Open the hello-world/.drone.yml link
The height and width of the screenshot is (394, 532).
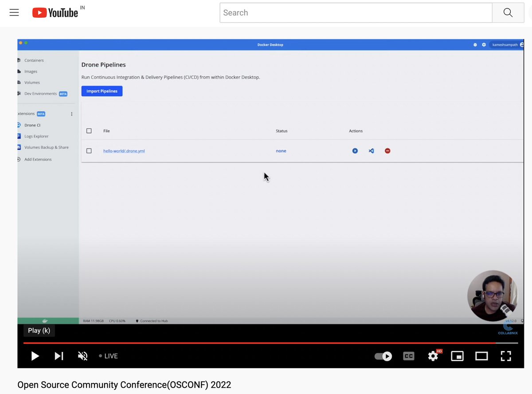coord(124,151)
